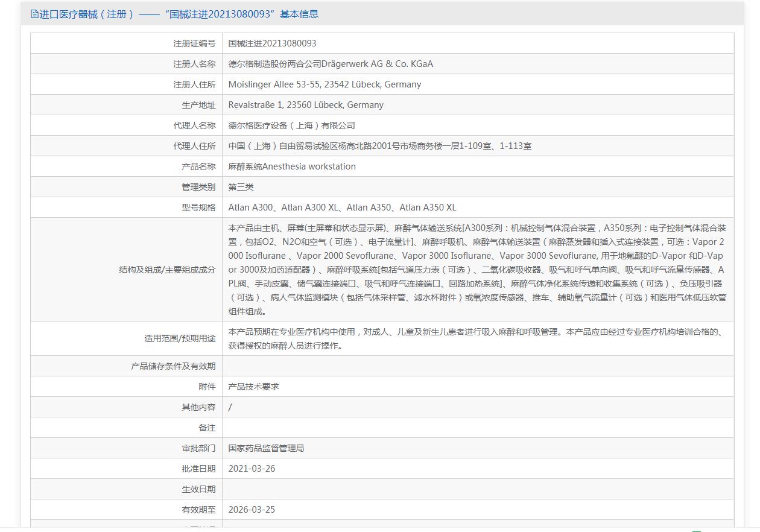Click the 注册人名称 label
Screen dimensions: 760x532
point(194,64)
